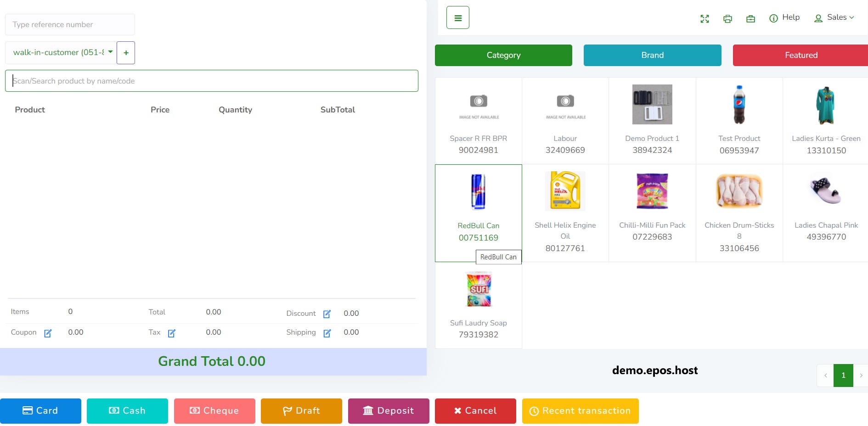Click the Scan/Search product input field
The width and height of the screenshot is (868, 426).
coord(211,81)
